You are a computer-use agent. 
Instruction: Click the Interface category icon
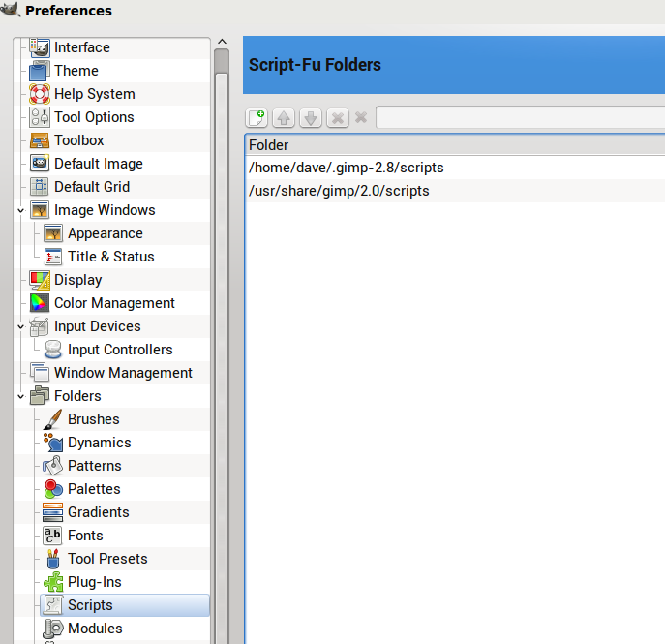point(40,47)
